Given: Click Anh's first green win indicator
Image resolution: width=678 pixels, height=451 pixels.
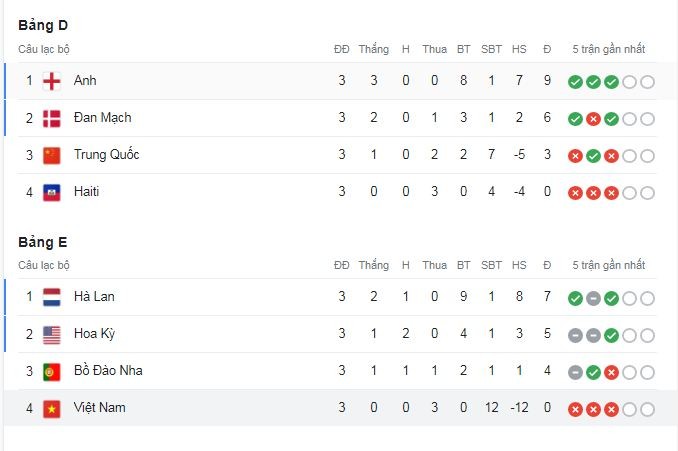Looking at the screenshot, I should tap(575, 82).
